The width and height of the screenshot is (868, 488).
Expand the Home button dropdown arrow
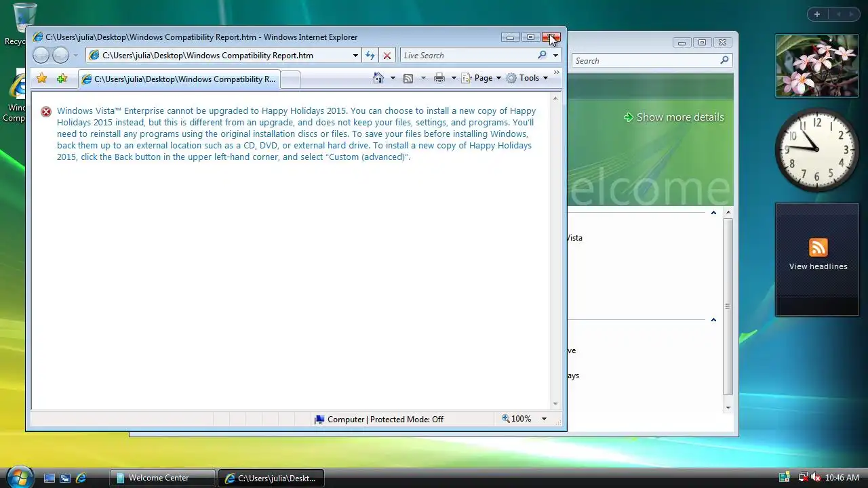pos(393,78)
